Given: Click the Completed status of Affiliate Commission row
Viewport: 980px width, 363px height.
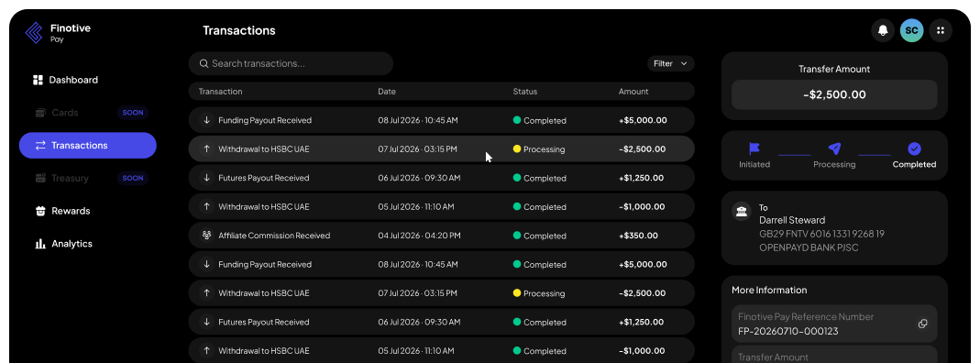Looking at the screenshot, I should [539, 236].
